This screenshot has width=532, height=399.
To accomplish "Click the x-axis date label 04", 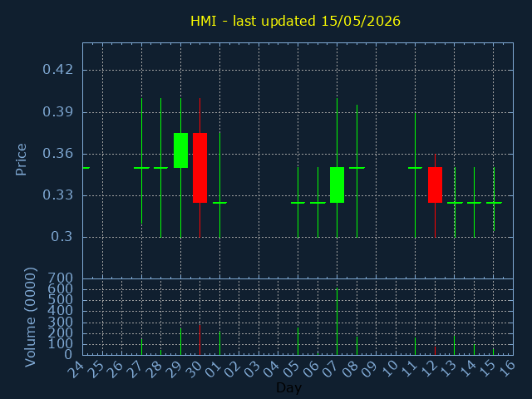I will (271, 369).
